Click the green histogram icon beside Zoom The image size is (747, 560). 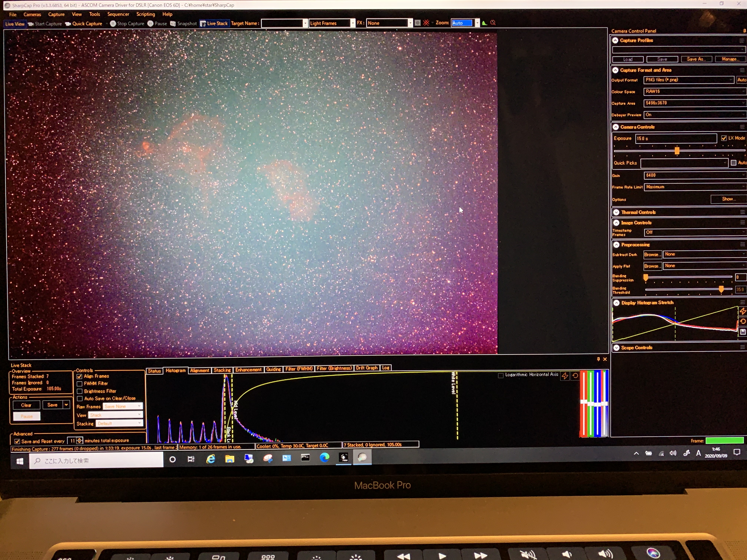(484, 23)
